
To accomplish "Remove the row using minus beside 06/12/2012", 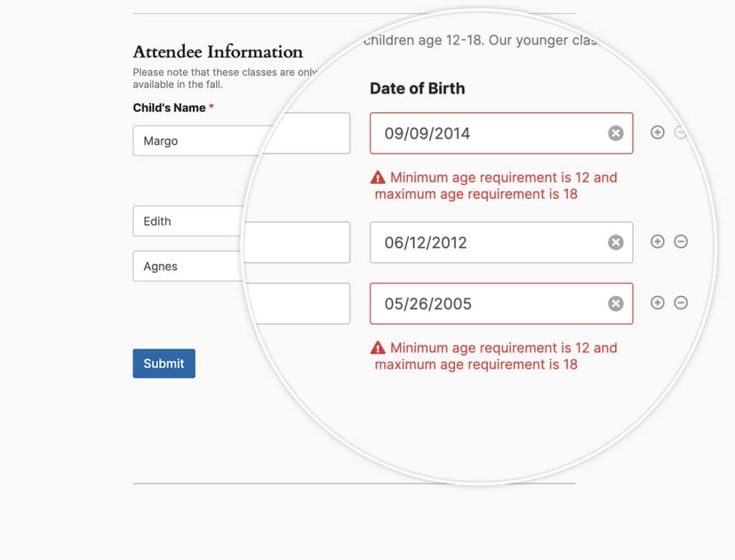I will click(x=681, y=242).
